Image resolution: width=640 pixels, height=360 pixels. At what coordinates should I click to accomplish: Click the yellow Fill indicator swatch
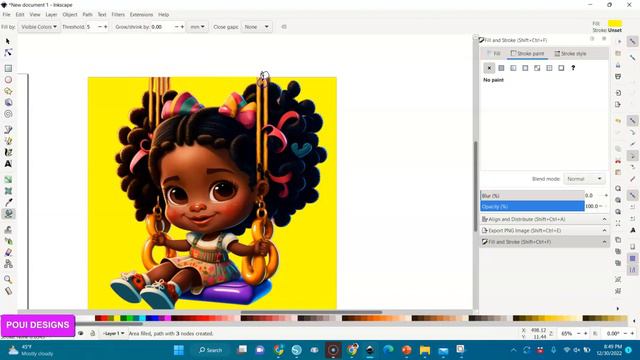pos(615,23)
